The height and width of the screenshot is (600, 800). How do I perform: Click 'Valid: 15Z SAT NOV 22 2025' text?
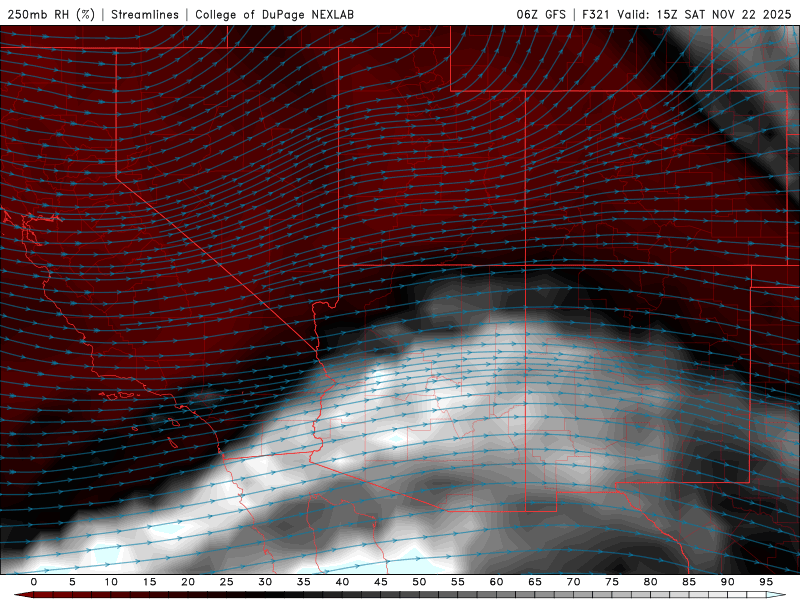[x=704, y=14]
